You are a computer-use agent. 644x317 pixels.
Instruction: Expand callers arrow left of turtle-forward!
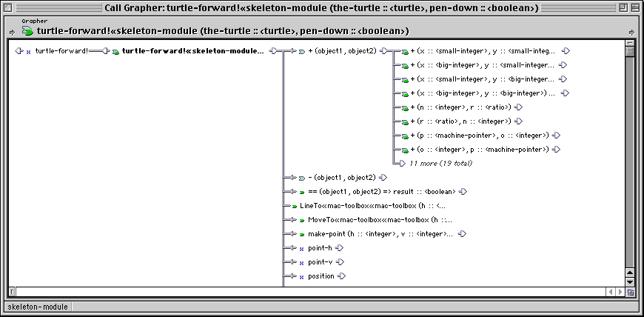19,51
